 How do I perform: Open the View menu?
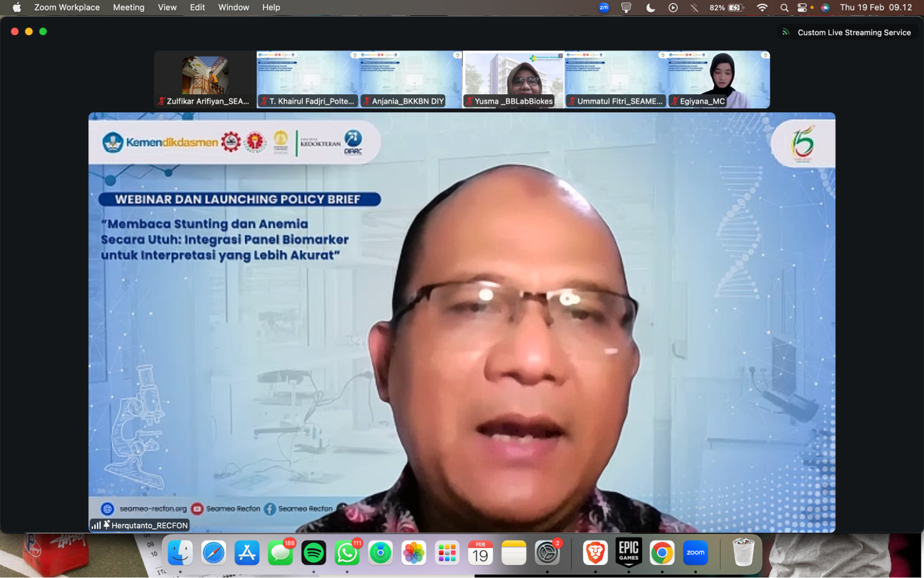click(x=167, y=7)
